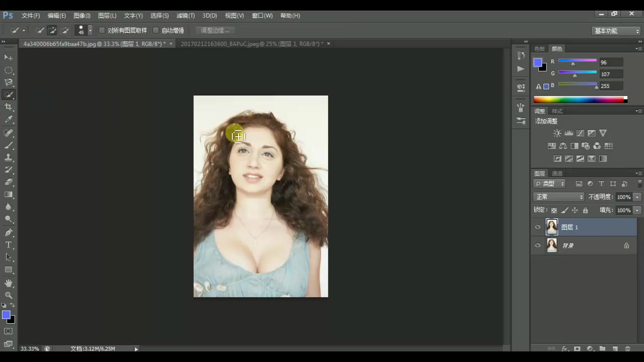
Task: Open the 文件(F) menu
Action: (31, 16)
